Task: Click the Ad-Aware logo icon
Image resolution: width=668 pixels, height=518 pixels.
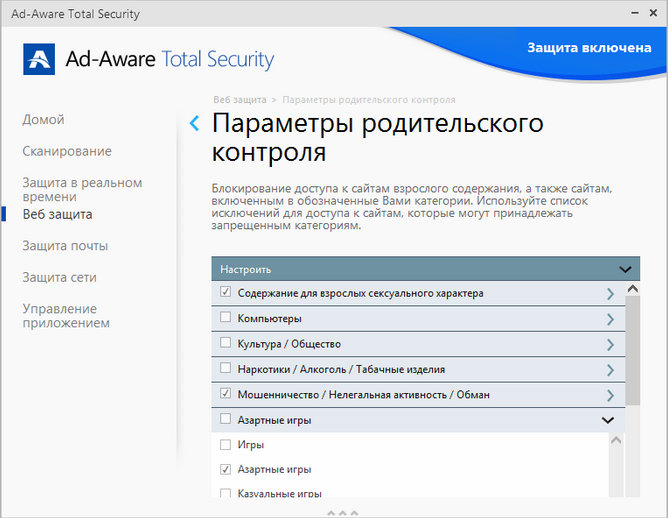Action: tap(39, 59)
